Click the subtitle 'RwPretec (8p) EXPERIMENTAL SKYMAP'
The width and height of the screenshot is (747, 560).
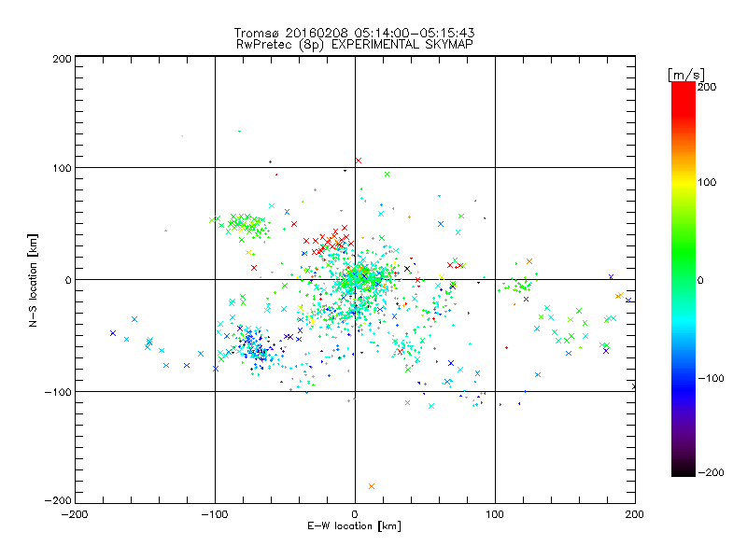pyautogui.click(x=355, y=45)
